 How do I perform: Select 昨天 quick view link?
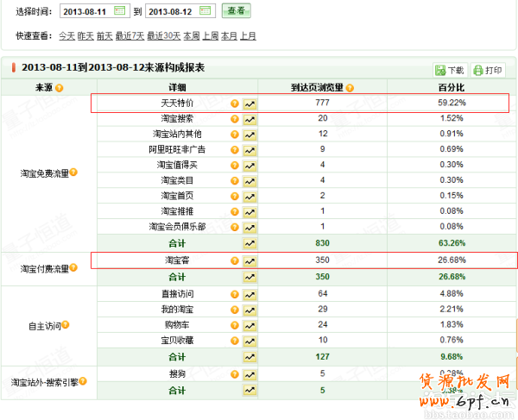click(x=85, y=35)
